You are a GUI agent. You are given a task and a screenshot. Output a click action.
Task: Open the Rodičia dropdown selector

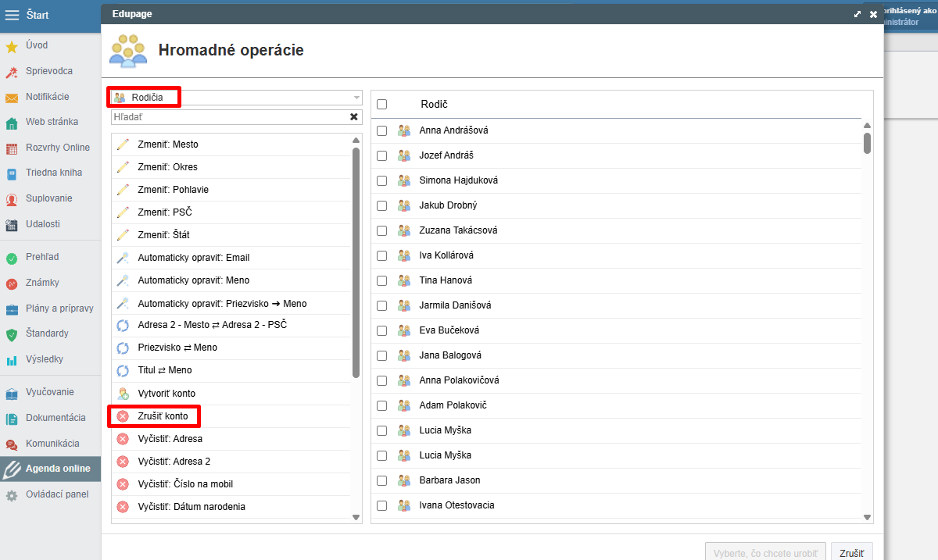tap(236, 98)
